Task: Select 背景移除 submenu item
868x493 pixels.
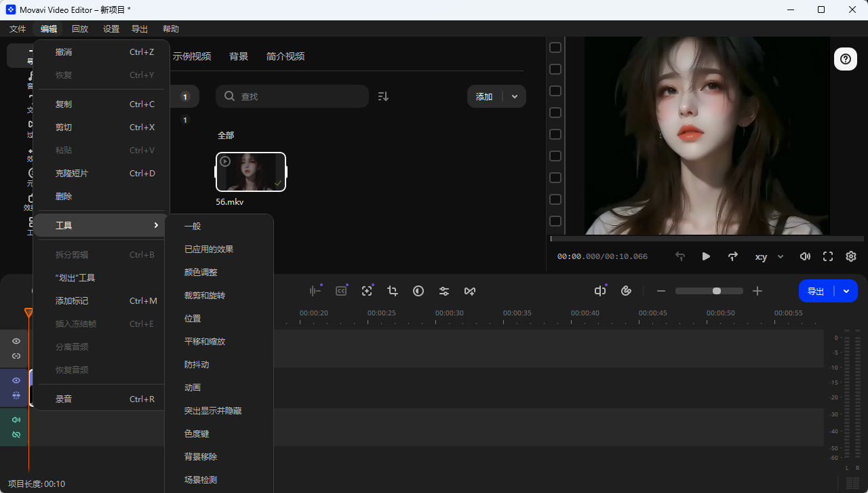Action: 219,456
